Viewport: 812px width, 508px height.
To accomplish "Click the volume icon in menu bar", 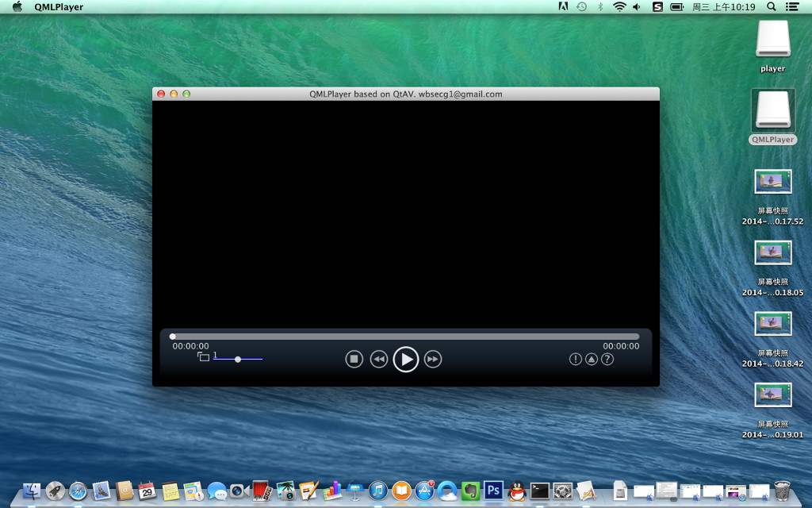I will click(x=637, y=6).
